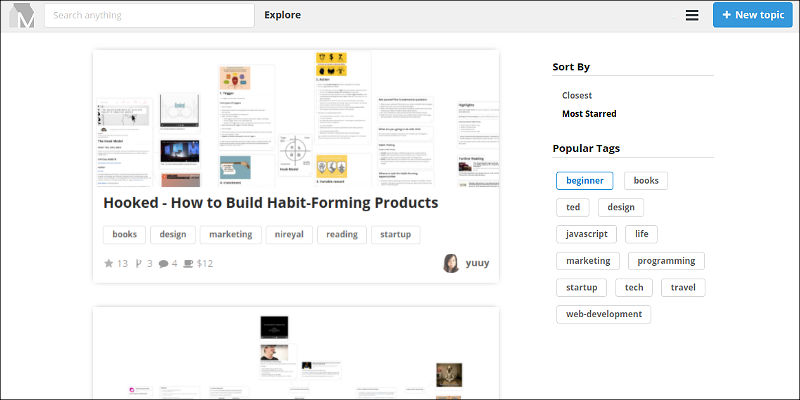The width and height of the screenshot is (800, 400).
Task: Open the Hooked card preview thumbnail
Action: (296, 119)
